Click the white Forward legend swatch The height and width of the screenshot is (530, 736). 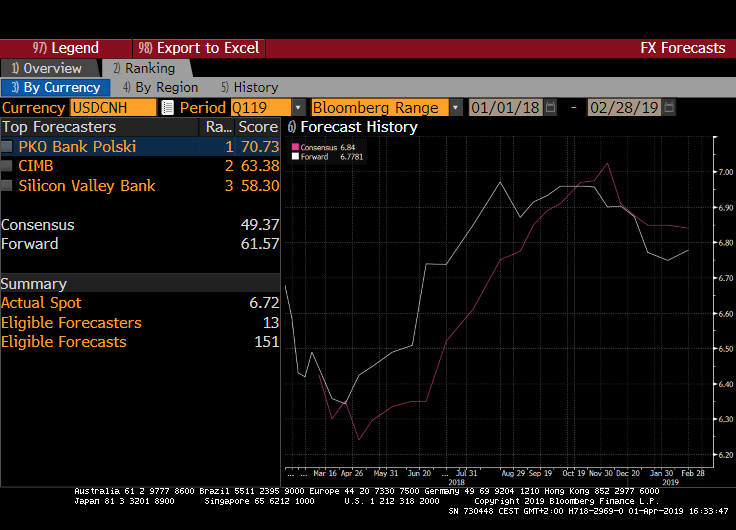(295, 157)
